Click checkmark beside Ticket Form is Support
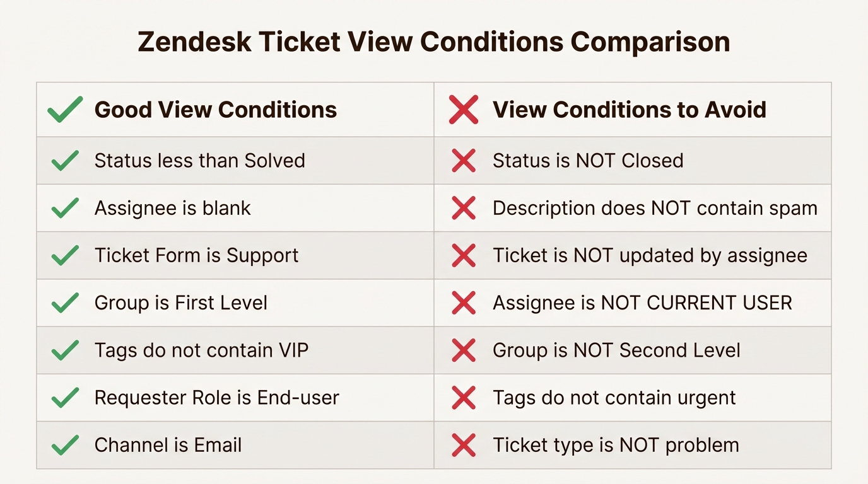The height and width of the screenshot is (484, 868). (x=65, y=255)
